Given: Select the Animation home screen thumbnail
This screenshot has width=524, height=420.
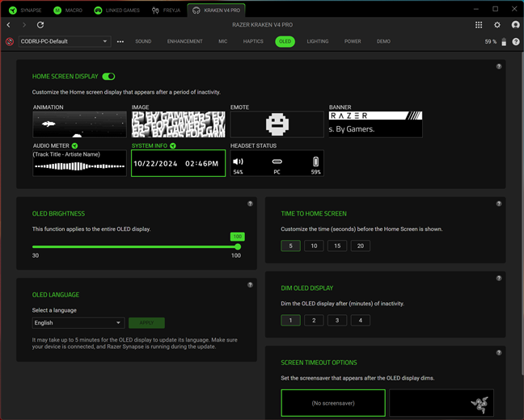Looking at the screenshot, I should click(x=79, y=124).
